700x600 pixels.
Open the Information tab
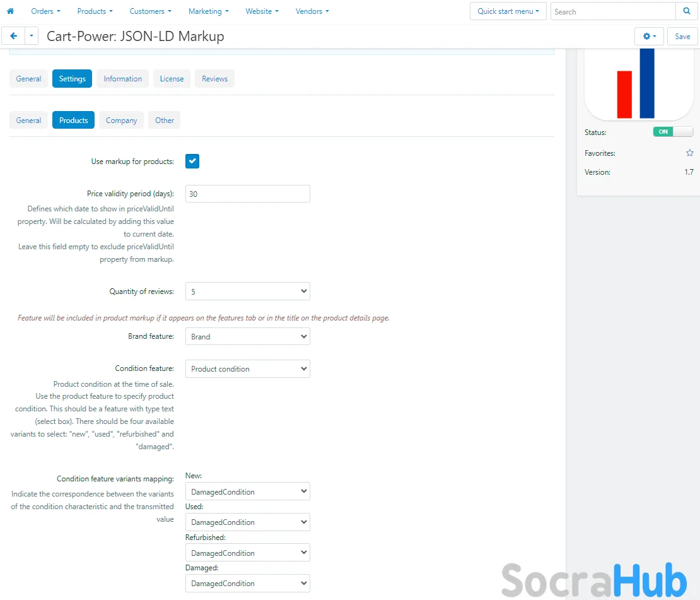pyautogui.click(x=123, y=79)
